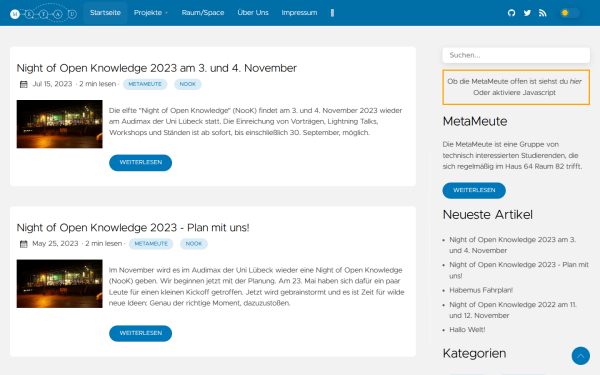Screen dimensions: 600x375
Task: Click the MetaMeute logo in the header
Action: coord(43,13)
